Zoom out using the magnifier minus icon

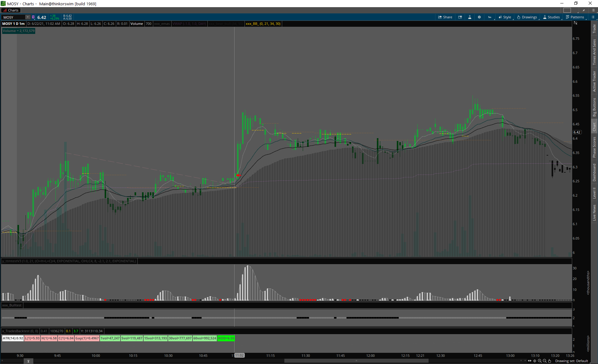[545, 361]
